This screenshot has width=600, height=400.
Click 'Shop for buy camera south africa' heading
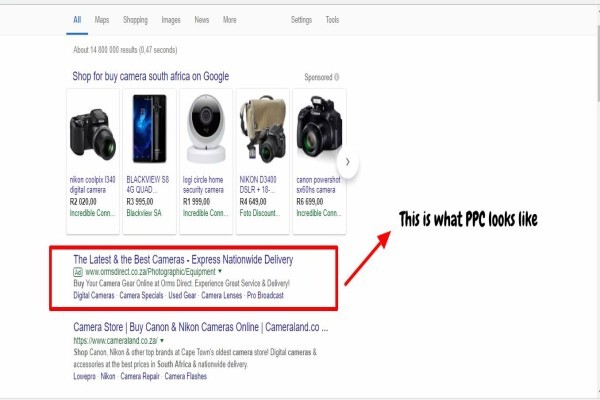151,77
